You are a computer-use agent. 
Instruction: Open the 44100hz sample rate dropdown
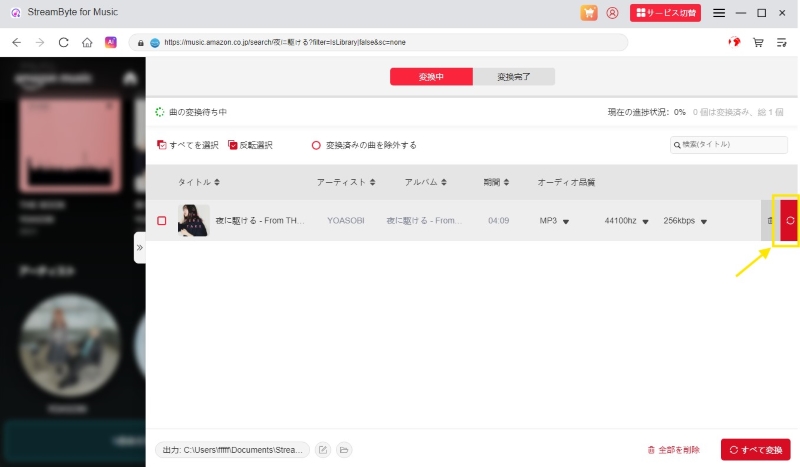coord(626,221)
